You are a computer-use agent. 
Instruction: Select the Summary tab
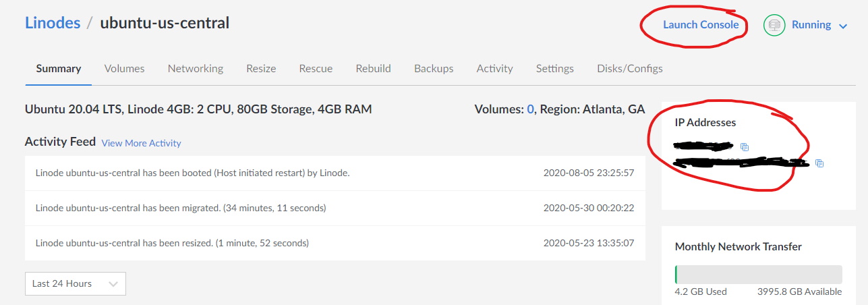[59, 69]
